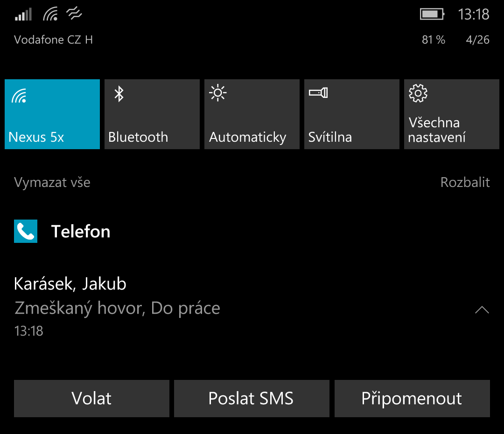Toggle Svítilna flashlight tile

pyautogui.click(x=352, y=114)
